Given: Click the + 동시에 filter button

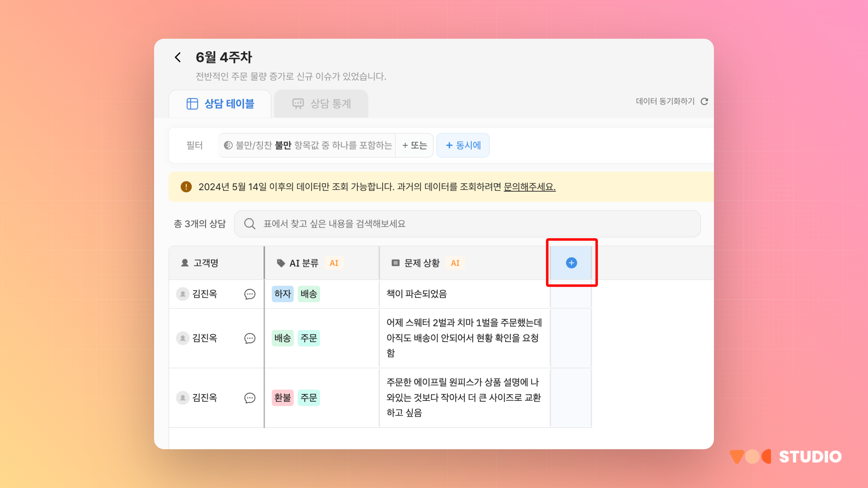Looking at the screenshot, I should point(463,145).
